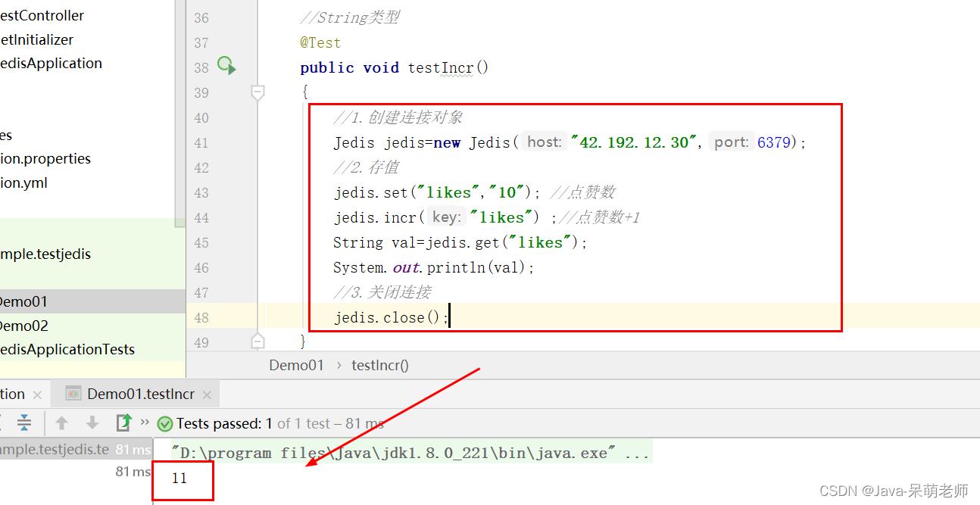
Task: Click the run test gutter icon for testIncr
Action: point(226,66)
